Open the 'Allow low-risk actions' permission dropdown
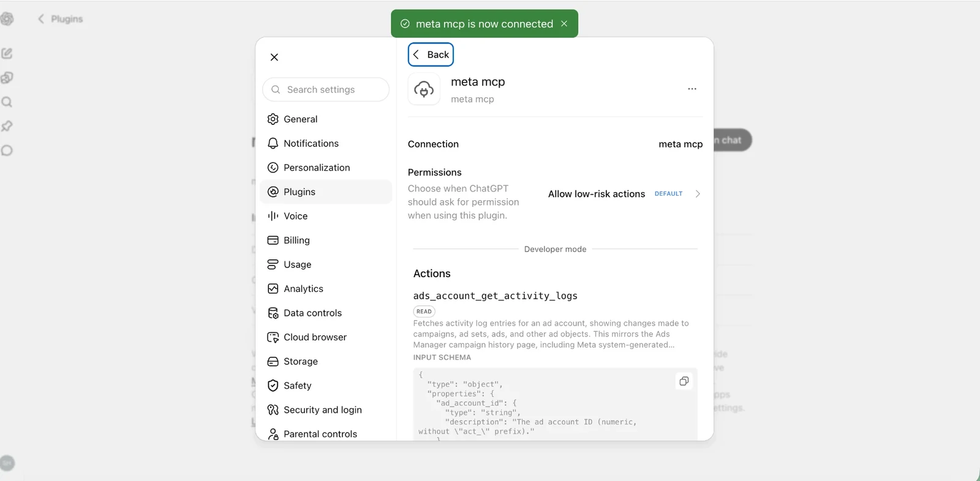 pos(624,194)
